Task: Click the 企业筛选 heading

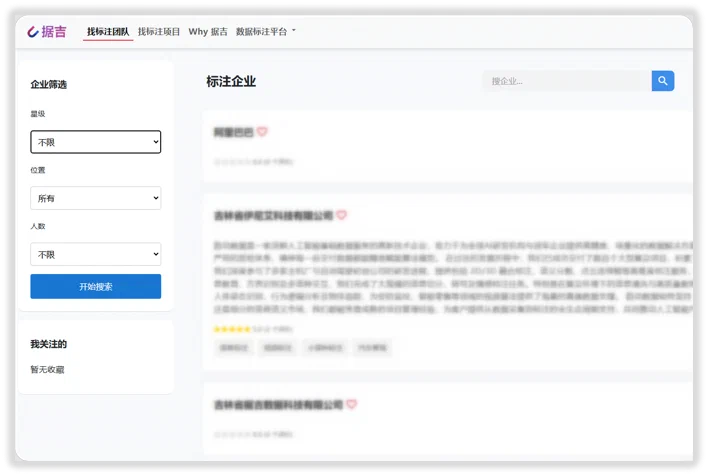Action: [x=48, y=84]
